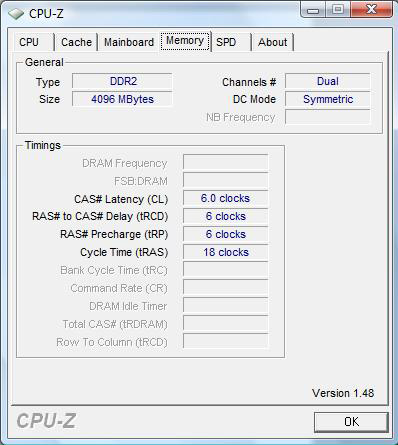Click the CAS# Latency 6.0 clocks field
Image resolution: width=398 pixels, height=445 pixels.
225,198
